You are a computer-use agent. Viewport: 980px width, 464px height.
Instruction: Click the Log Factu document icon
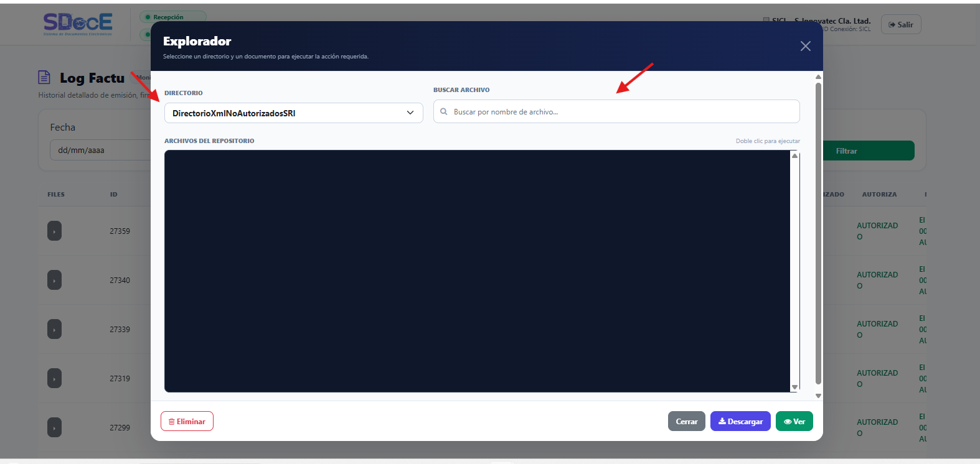[44, 77]
